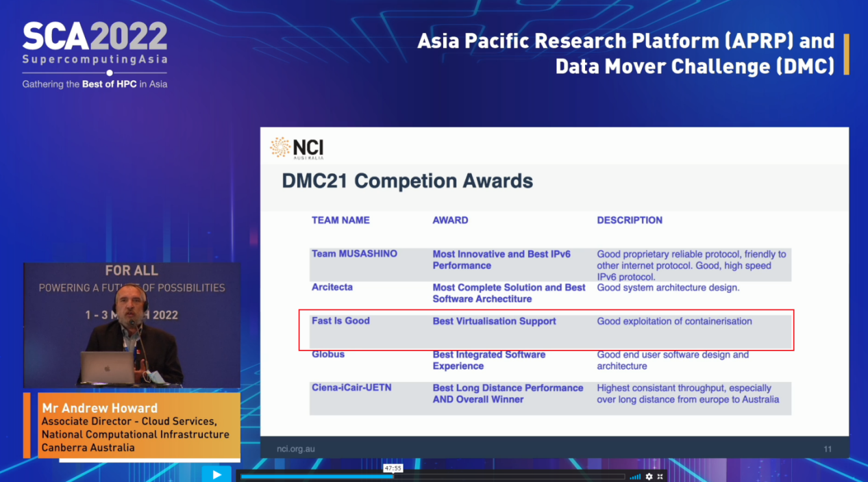Click the 'TEAM NAME' column header
The width and height of the screenshot is (868, 482).
click(x=340, y=220)
